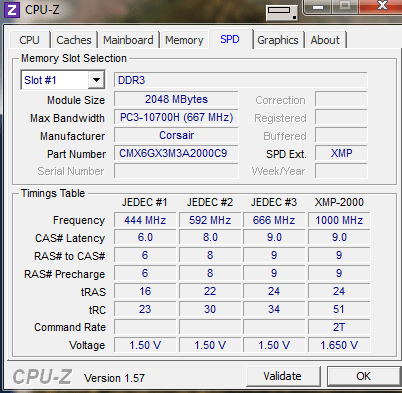This screenshot has height=393, width=402.
Task: Click the Validate button
Action: point(283,376)
